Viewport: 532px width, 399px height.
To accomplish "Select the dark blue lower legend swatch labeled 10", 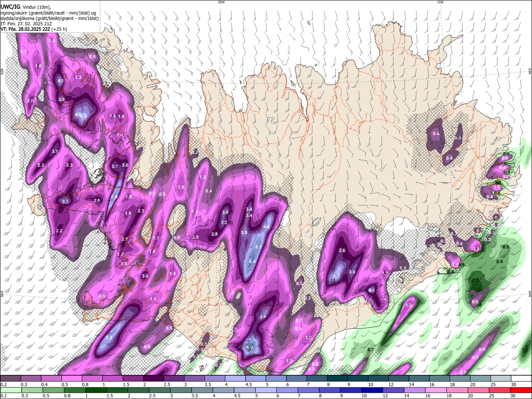I will pos(372,390).
